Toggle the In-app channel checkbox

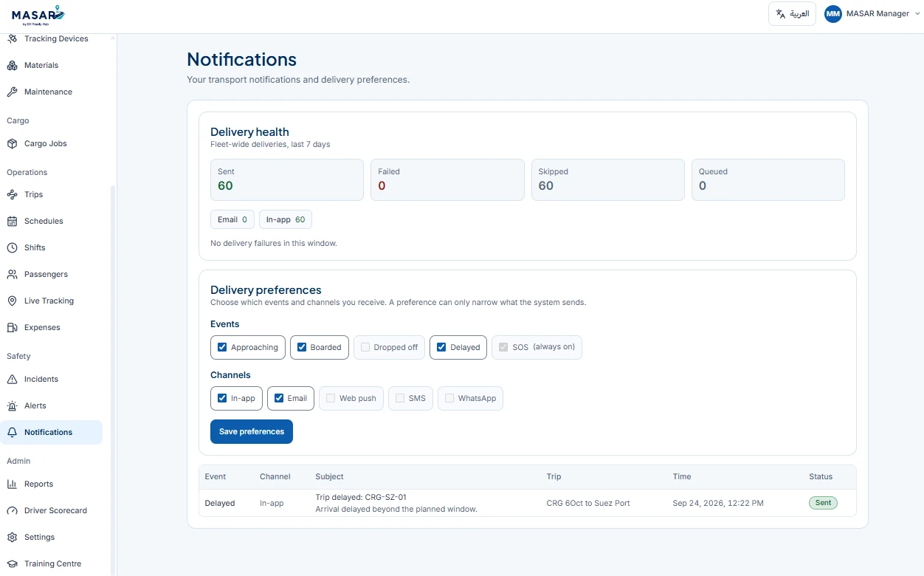(x=222, y=398)
